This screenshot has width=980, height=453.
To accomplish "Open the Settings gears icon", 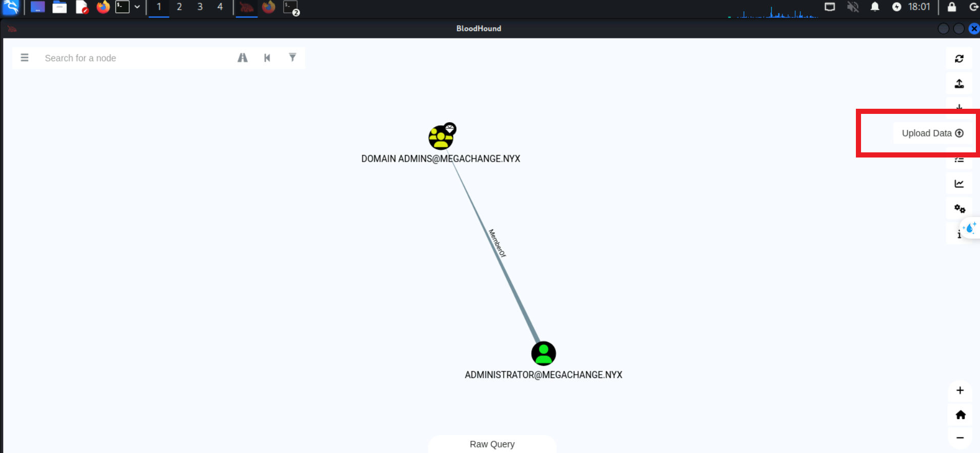I will point(959,208).
